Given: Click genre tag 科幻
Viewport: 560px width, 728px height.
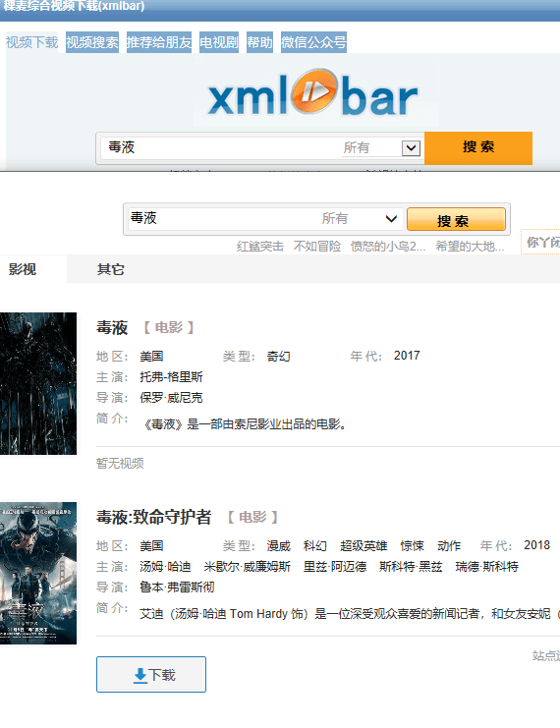Looking at the screenshot, I should tap(315, 545).
